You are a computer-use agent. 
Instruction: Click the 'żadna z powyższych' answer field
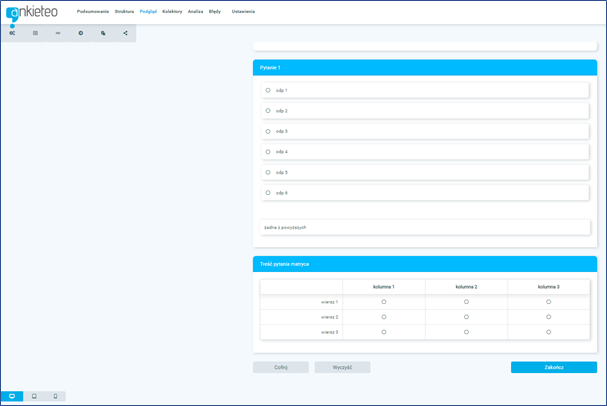coord(425,227)
